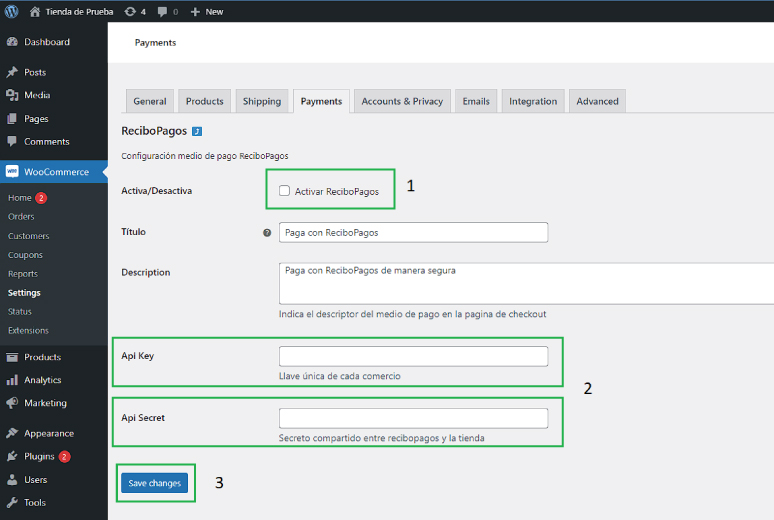The width and height of the screenshot is (774, 520).
Task: Open the Customers submenu item
Action: point(29,236)
